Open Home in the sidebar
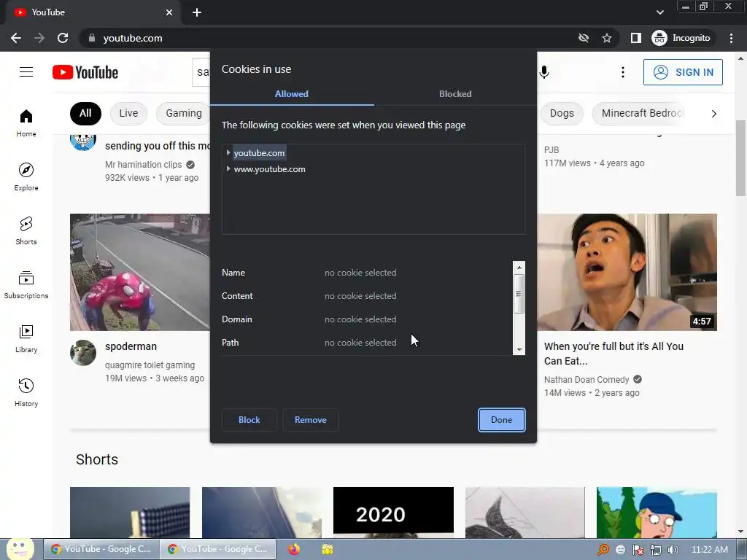This screenshot has width=747, height=560. [26, 122]
